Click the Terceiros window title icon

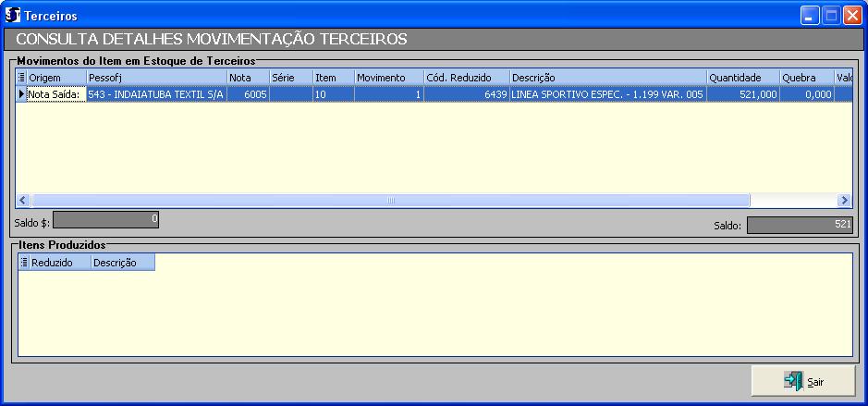pyautogui.click(x=13, y=15)
